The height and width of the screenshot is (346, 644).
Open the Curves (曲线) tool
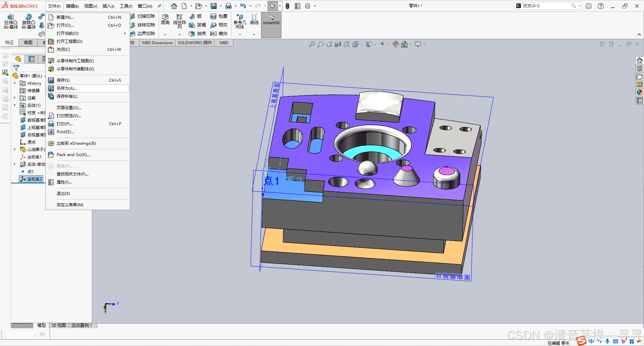tap(254, 19)
